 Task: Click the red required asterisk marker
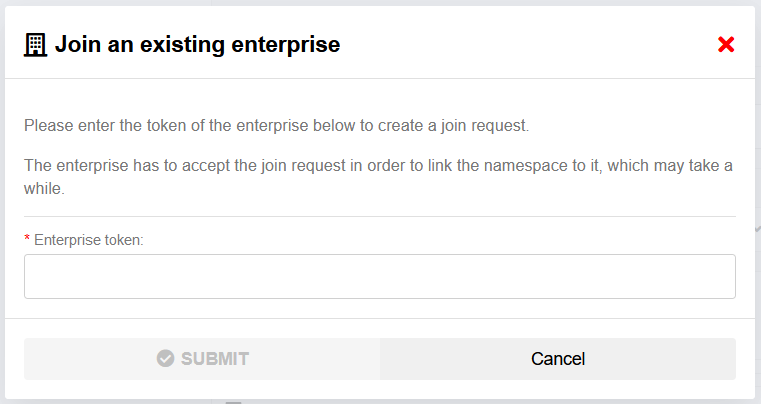(x=28, y=241)
